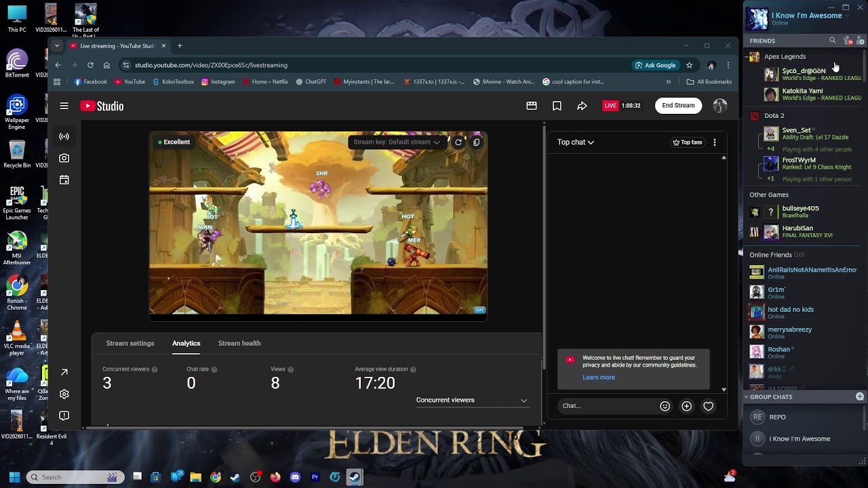Open the ChatGPT bookmark
The width and height of the screenshot is (868, 488).
click(x=311, y=82)
